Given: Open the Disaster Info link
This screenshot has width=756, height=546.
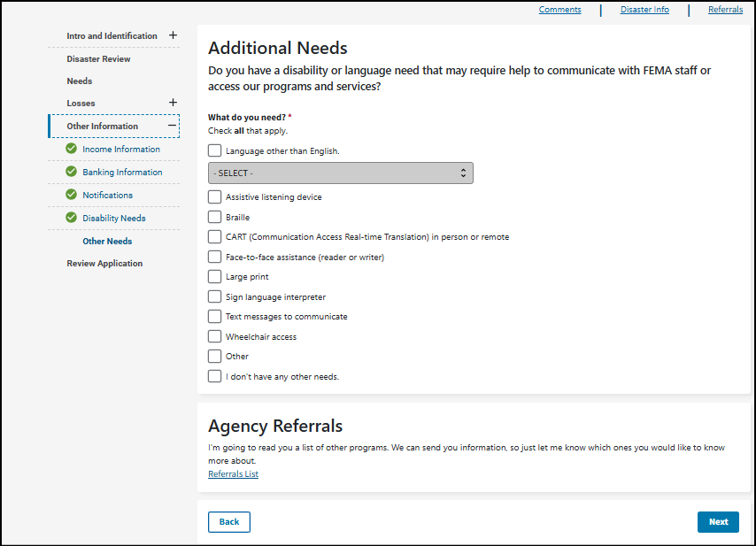Looking at the screenshot, I should click(x=644, y=10).
